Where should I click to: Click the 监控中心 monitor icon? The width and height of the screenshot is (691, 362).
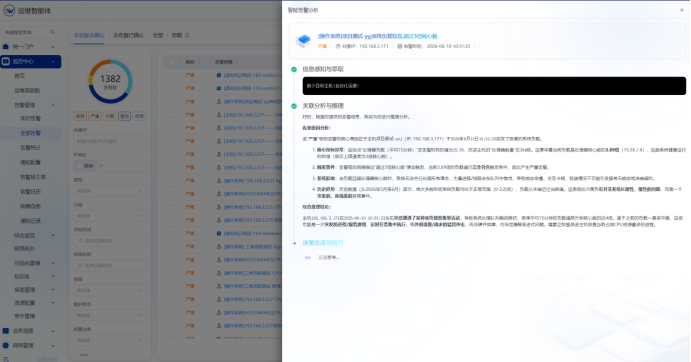[6, 61]
